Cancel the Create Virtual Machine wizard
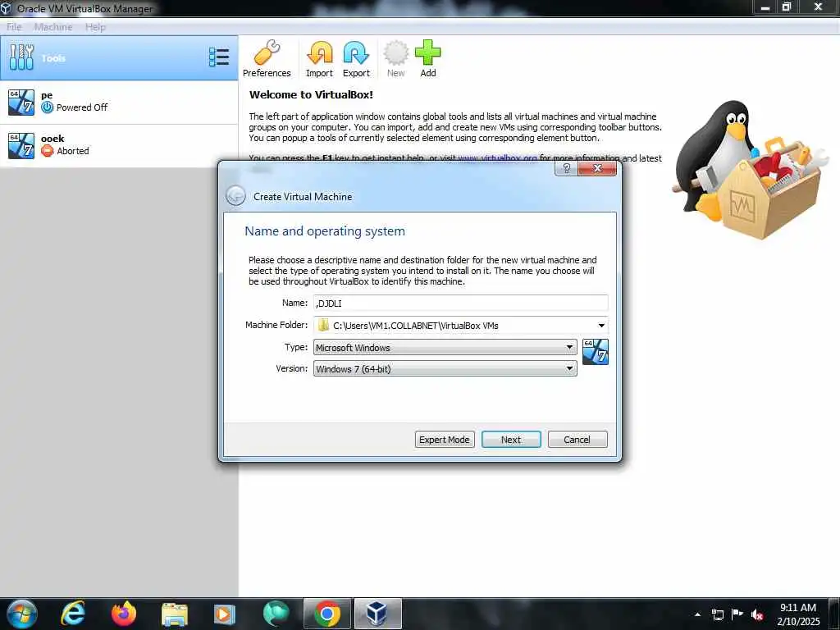The image size is (840, 630). [x=577, y=440]
